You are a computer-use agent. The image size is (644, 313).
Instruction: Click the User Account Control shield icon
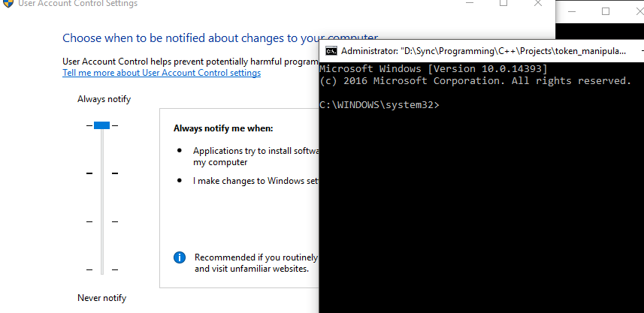click(8, 4)
